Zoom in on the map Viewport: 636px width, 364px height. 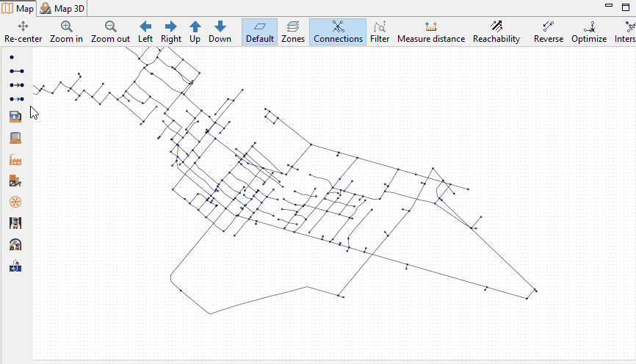pos(67,32)
